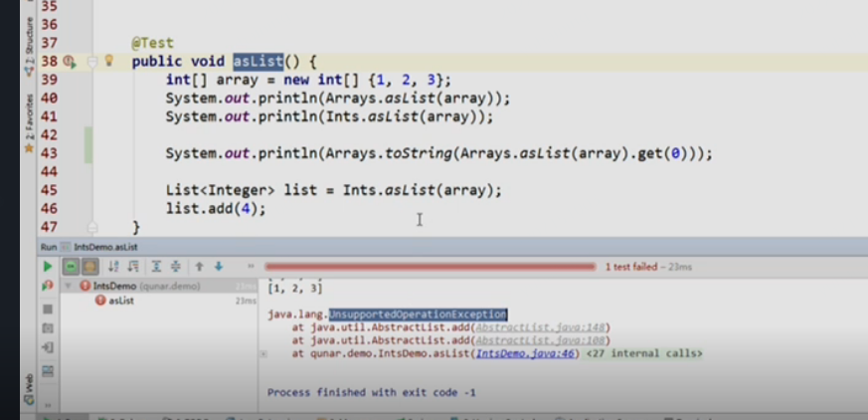Image resolution: width=868 pixels, height=420 pixels.
Task: Open the Favorites tool window tab
Action: [29, 111]
